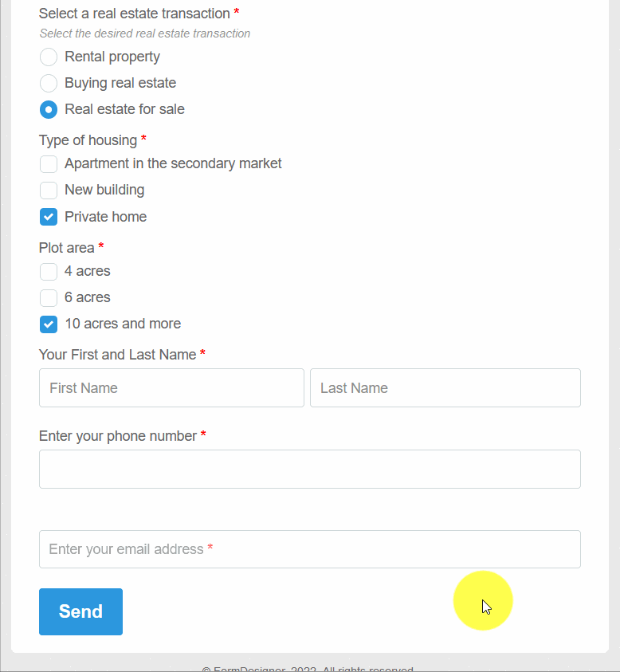Click the transaction helper description text

point(144,33)
